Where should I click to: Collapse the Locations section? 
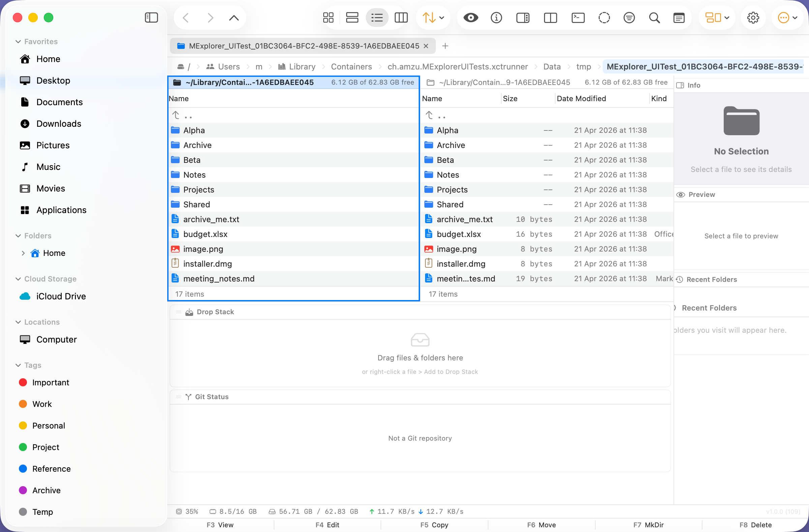(18, 322)
